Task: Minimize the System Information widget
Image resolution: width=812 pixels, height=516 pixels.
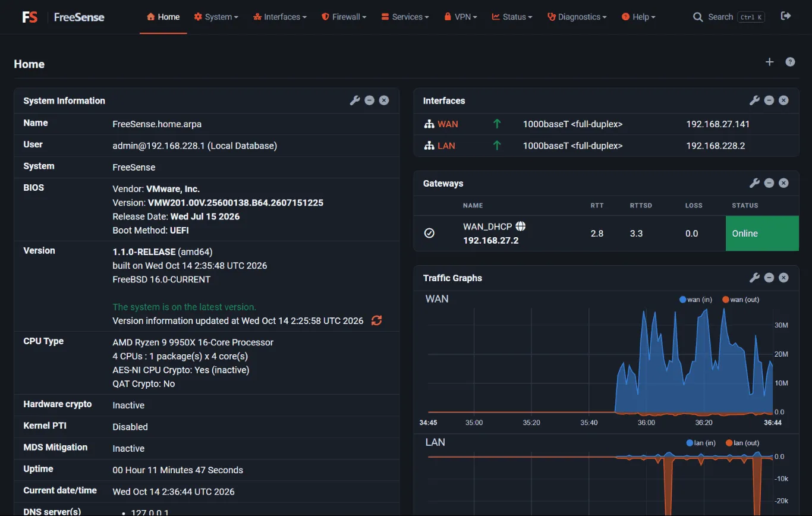Action: 369,100
